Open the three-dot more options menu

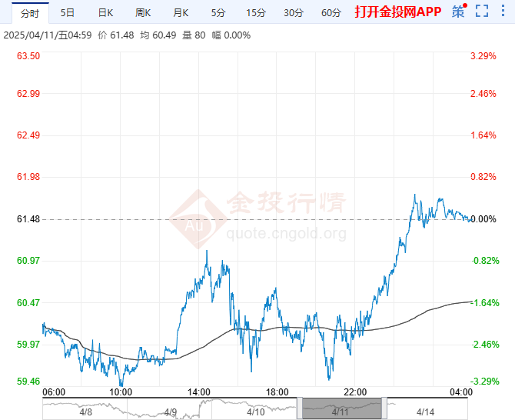click(x=503, y=12)
